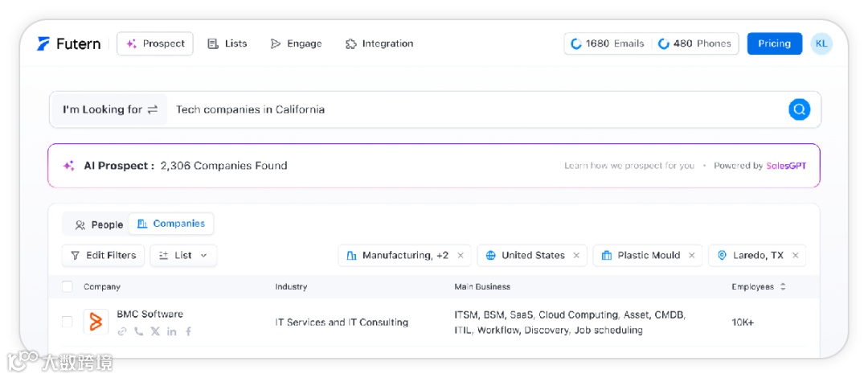Image resolution: width=868 pixels, height=378 pixels.
Task: Expand the List dropdown
Action: click(183, 256)
